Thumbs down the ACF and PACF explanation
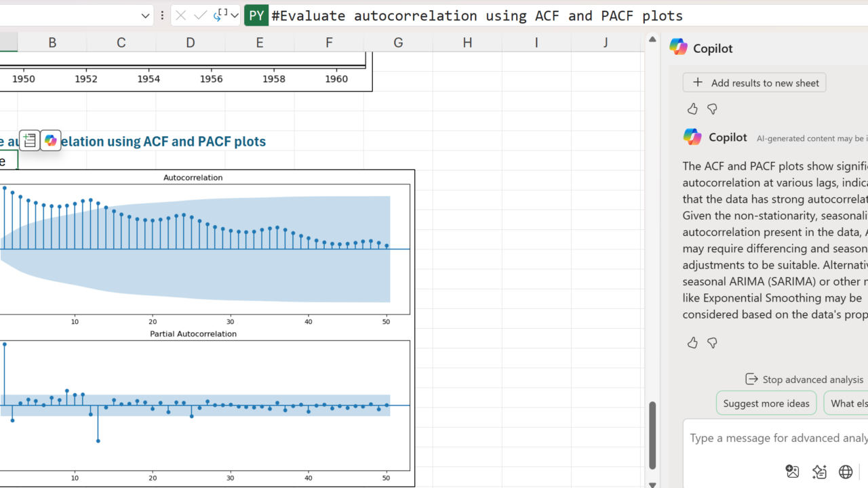This screenshot has width=868, height=488. coord(712,343)
